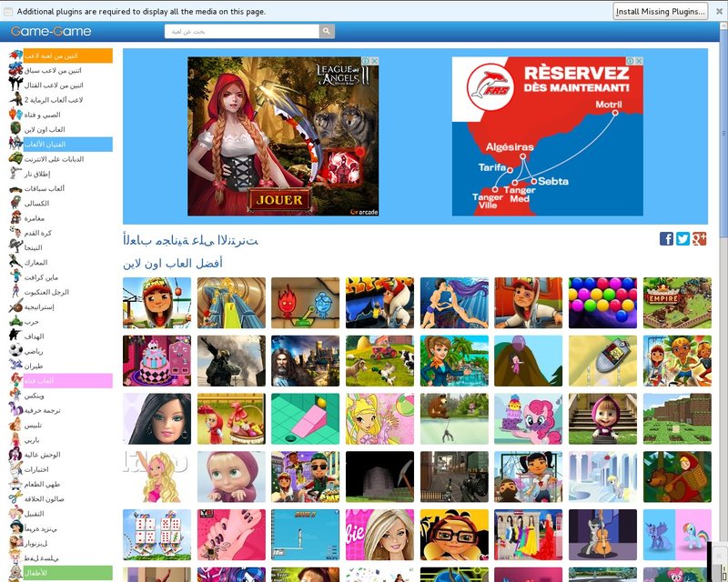Screen dimensions: 728x582
Task: Open the dark-haired Barbie face thumbnail
Action: (157, 418)
